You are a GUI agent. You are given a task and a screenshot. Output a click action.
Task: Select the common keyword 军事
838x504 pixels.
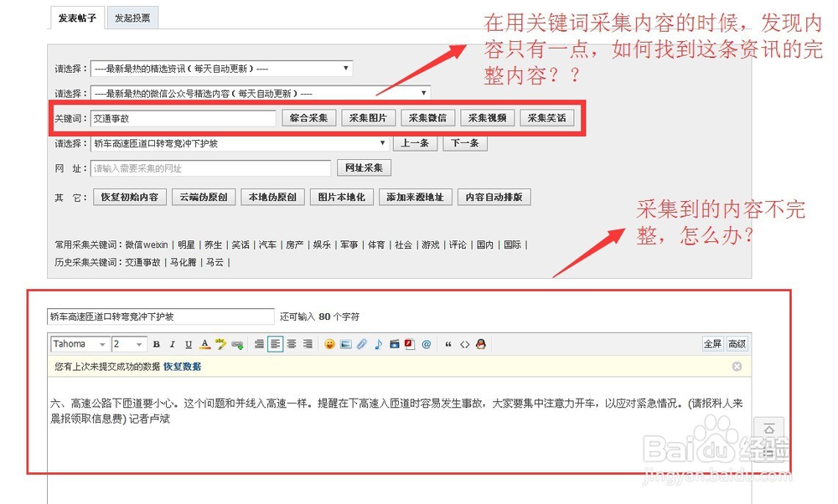349,244
